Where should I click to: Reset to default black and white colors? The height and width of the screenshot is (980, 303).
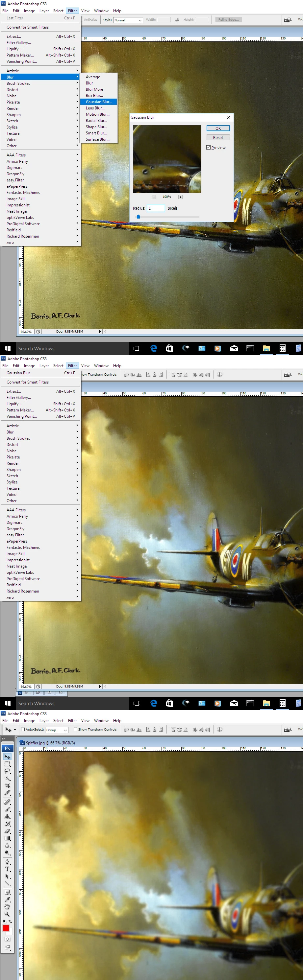click(x=5, y=922)
